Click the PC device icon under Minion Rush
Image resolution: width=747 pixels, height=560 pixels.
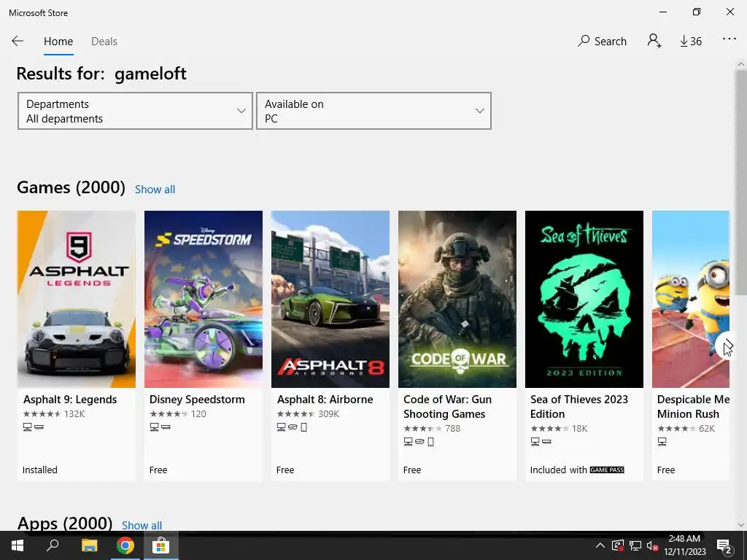pos(662,442)
